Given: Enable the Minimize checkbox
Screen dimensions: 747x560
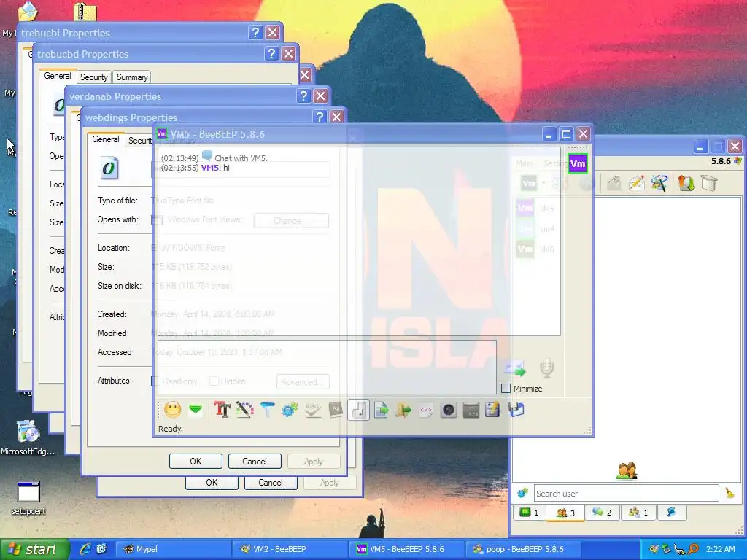Looking at the screenshot, I should coord(506,388).
